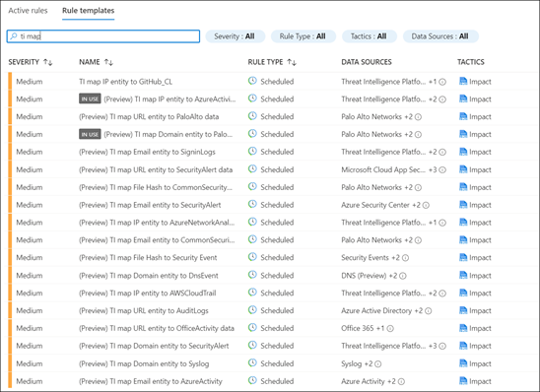Select the Rule templates tab
Image resolution: width=540 pixels, height=392 pixels.
click(88, 11)
